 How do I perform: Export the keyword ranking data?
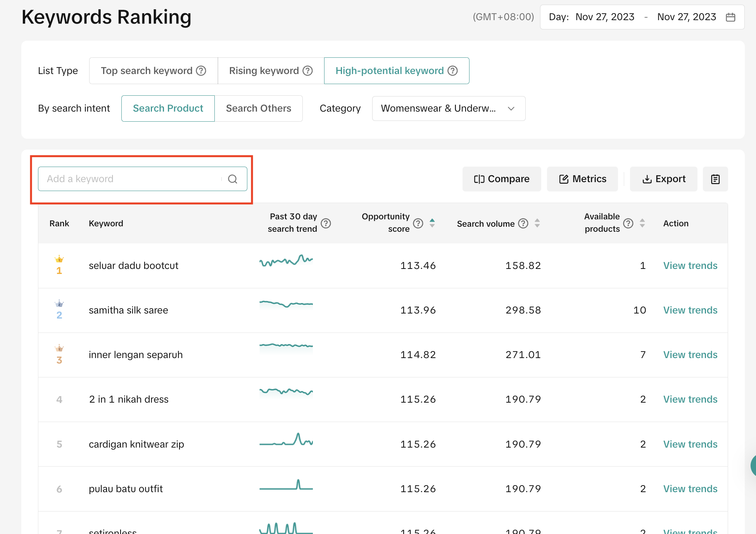pos(664,179)
